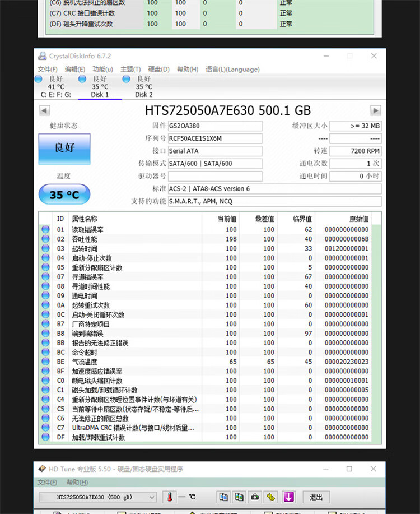Select row 08 寻道时间性能
This screenshot has width=420, height=514.
[x=206, y=286]
